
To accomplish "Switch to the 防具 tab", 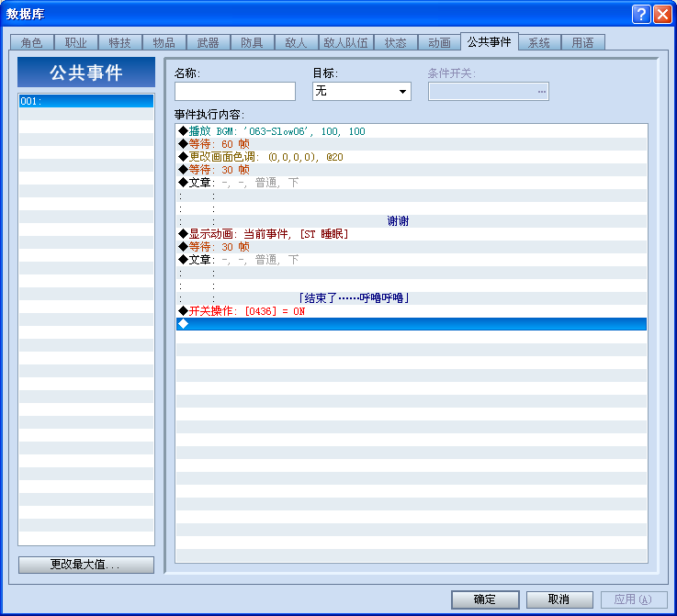I will click(x=252, y=42).
